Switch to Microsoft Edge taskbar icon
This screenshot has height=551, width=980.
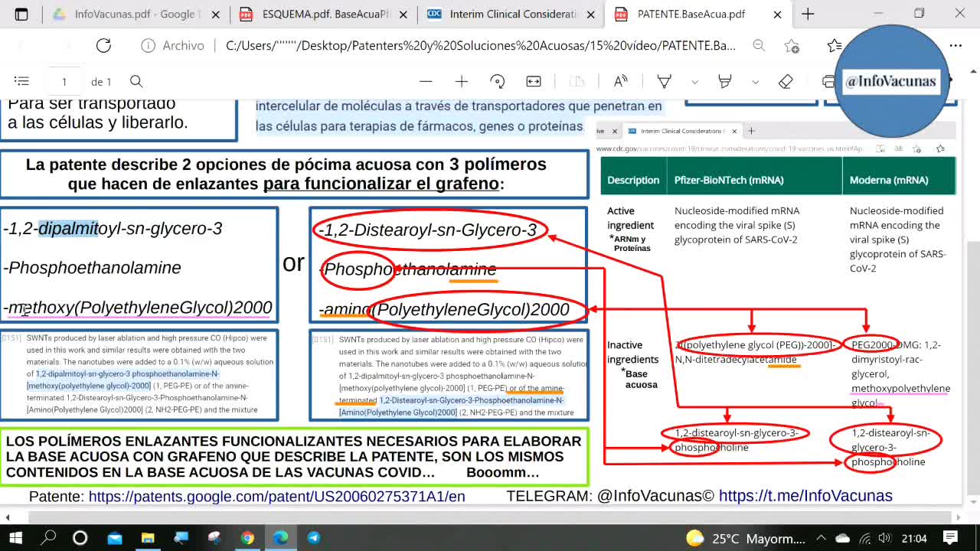[x=281, y=538]
